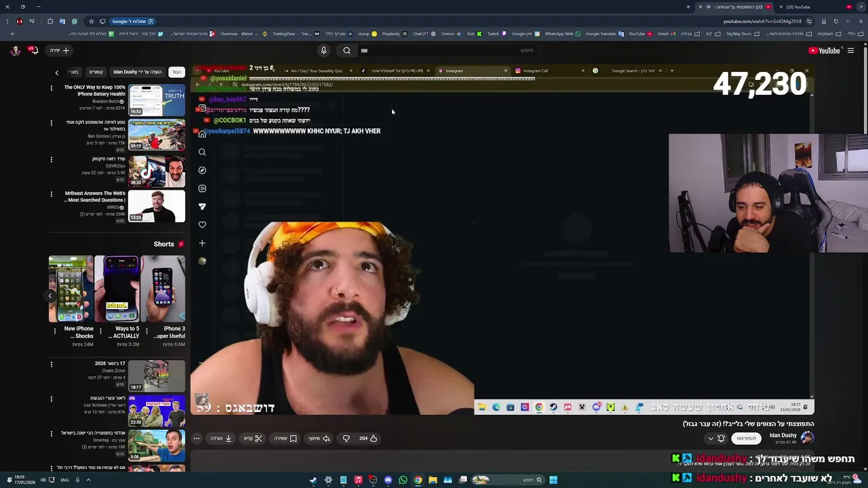Open YouTube notifications bell with 9+ badge
Screen dimensions: 868x488
pos(32,50)
